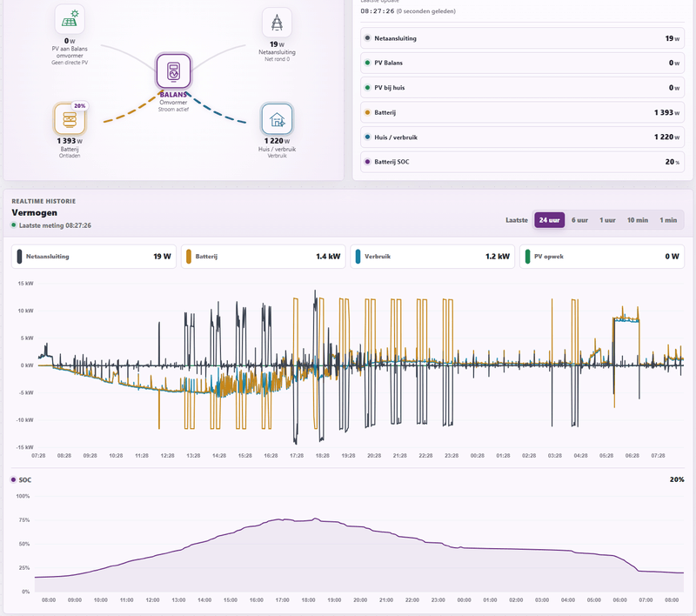Open the PV bij huis row
The image size is (696, 616).
tap(523, 87)
